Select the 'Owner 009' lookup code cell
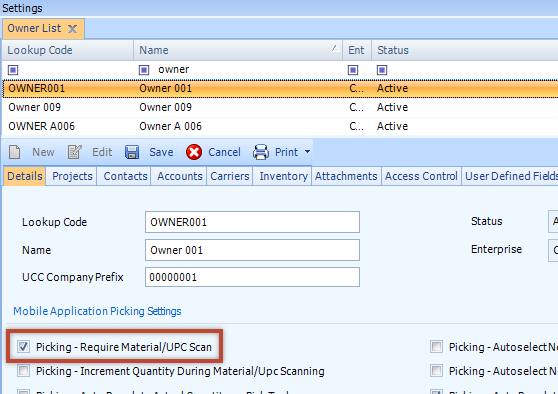 click(35, 107)
